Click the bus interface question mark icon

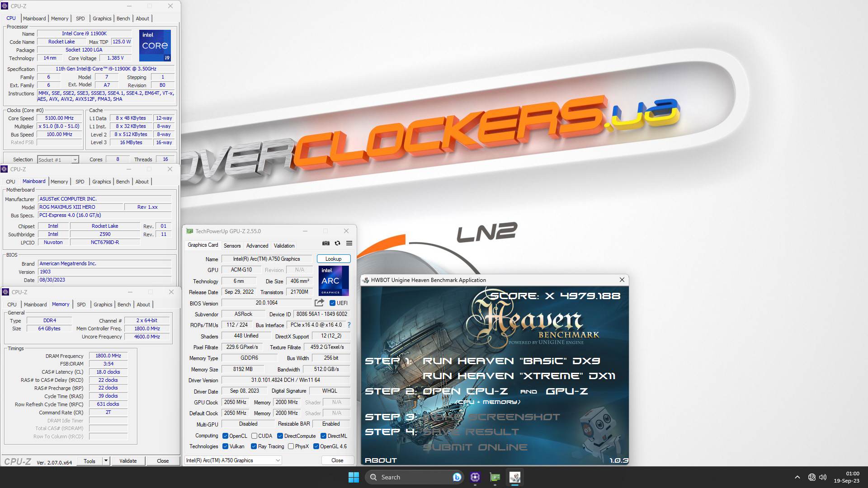[349, 325]
